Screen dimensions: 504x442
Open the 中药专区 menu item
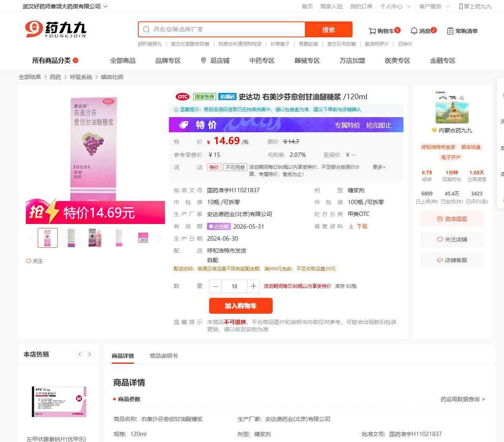pos(262,60)
